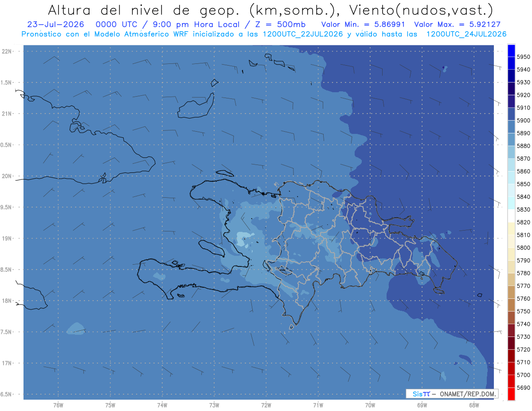The image size is (532, 411).
Task: Click the colorbar label '5700'
Action: click(x=523, y=375)
